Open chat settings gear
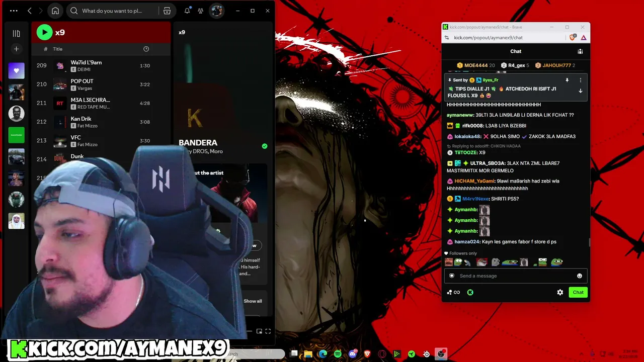This screenshot has width=644, height=362. (560, 292)
